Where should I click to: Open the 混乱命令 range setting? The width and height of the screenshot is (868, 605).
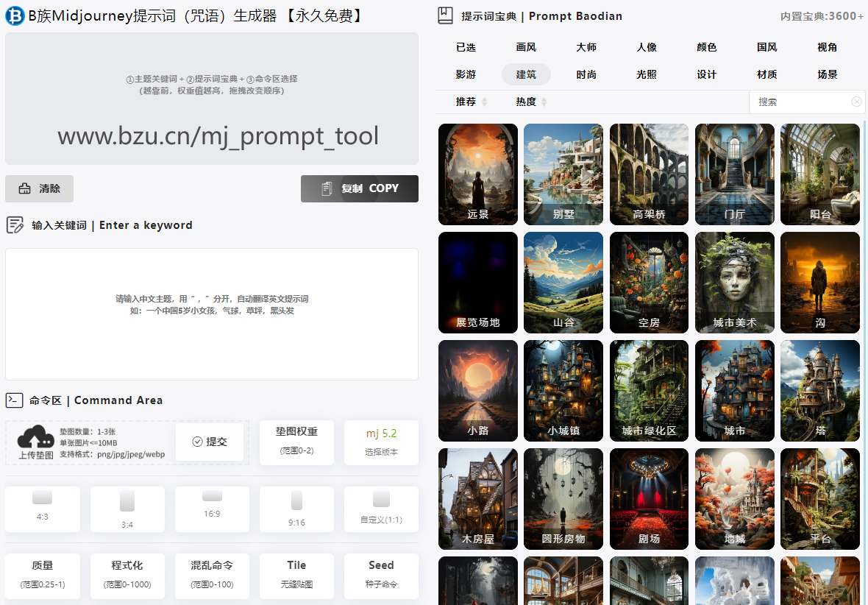tap(212, 576)
